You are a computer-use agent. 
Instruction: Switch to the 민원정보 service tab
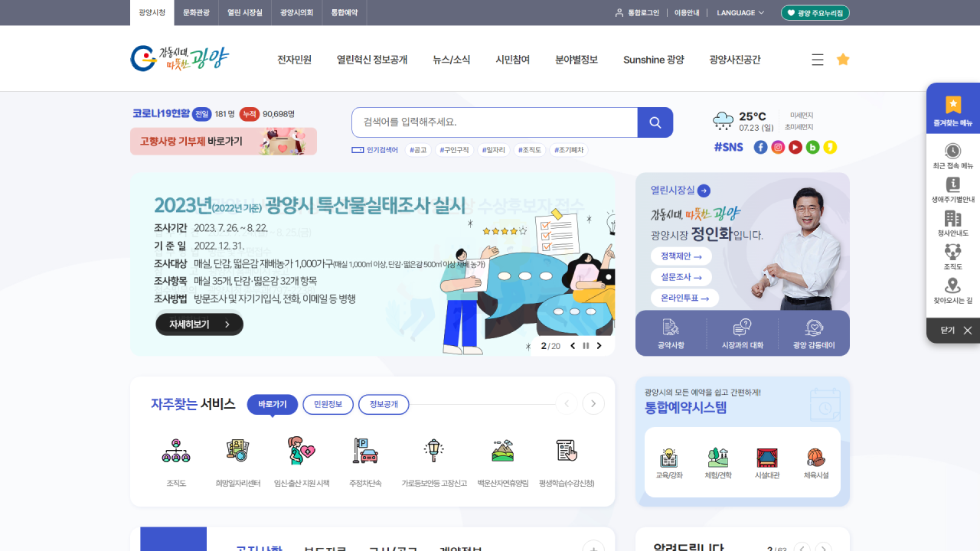(x=328, y=404)
